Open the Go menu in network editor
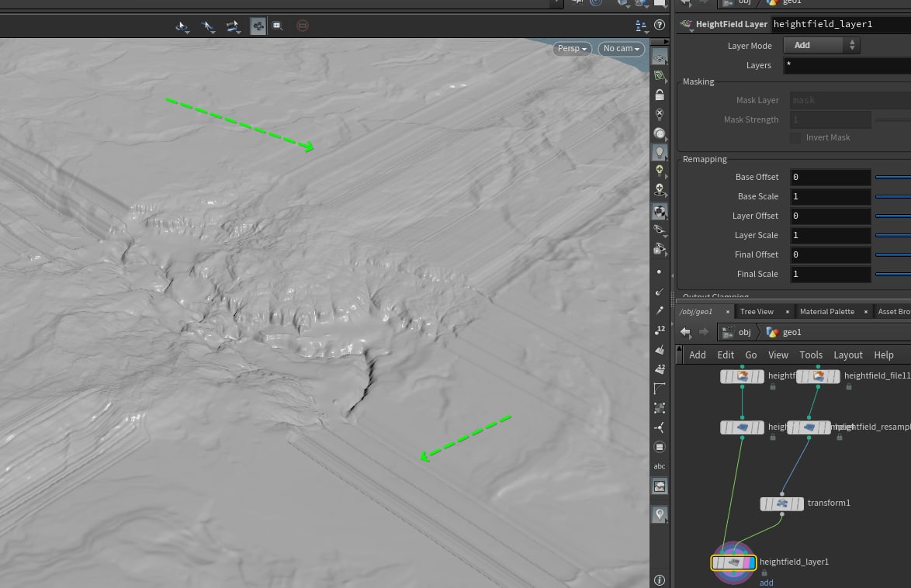This screenshot has width=911, height=588. click(x=750, y=355)
